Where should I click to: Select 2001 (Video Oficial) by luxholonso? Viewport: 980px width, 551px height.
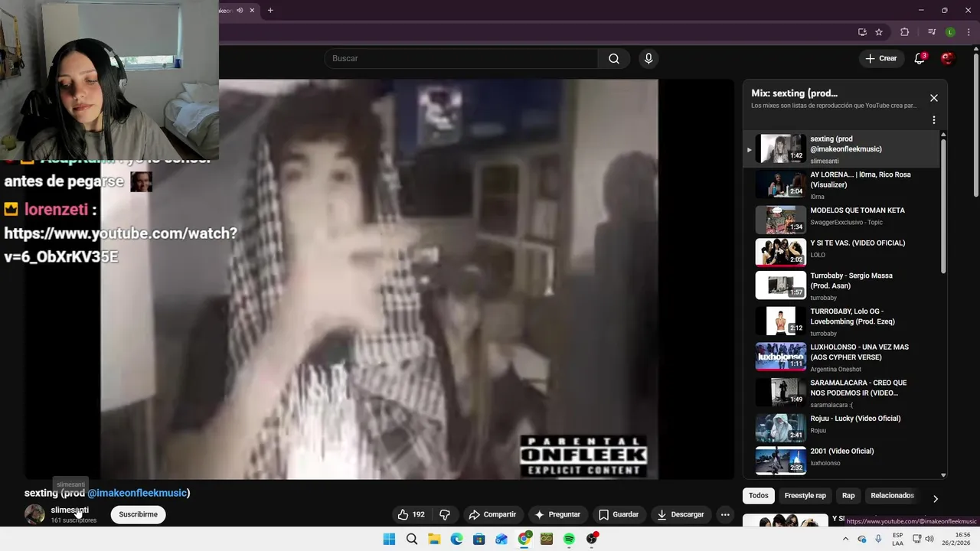(842, 461)
